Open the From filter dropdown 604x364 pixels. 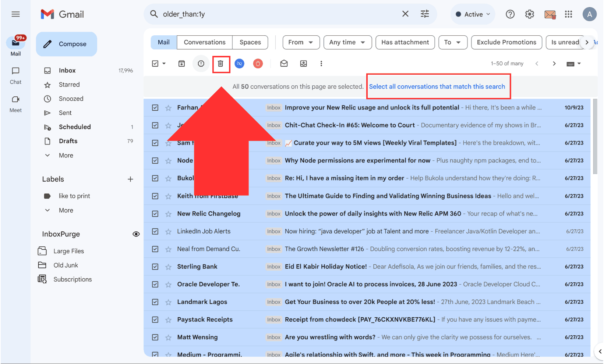(x=301, y=42)
